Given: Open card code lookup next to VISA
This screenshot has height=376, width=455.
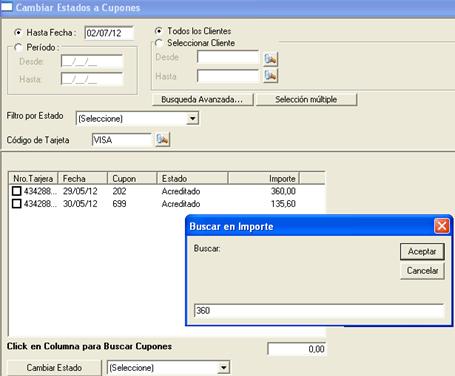Looking at the screenshot, I should pyautogui.click(x=163, y=139).
